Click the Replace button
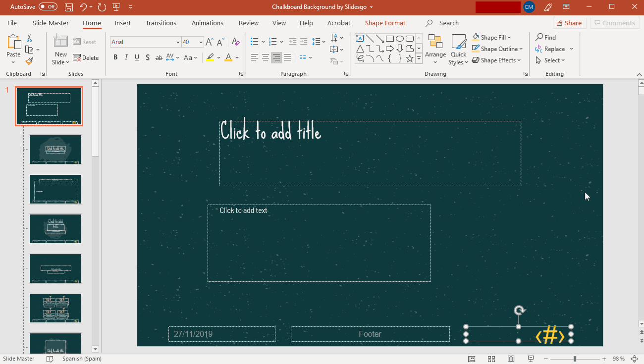 tap(554, 49)
